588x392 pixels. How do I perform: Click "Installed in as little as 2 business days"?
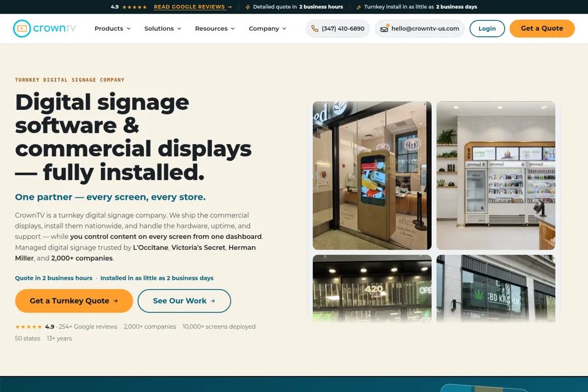pos(157,278)
